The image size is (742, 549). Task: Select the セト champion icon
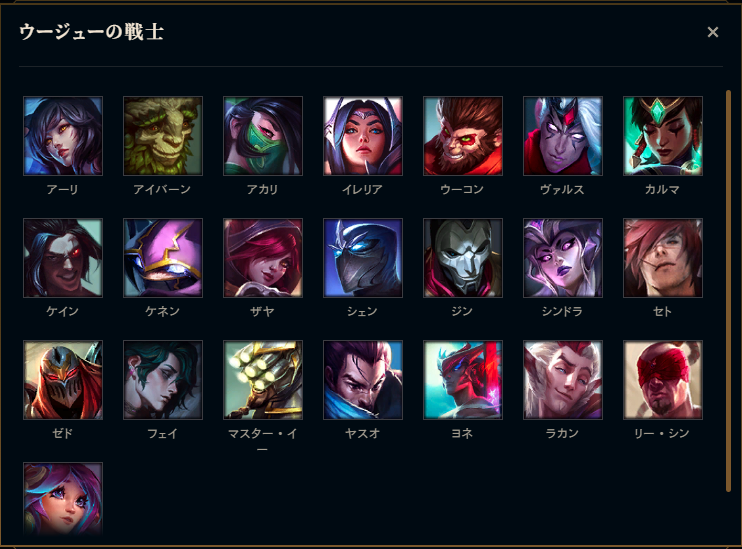point(663,258)
